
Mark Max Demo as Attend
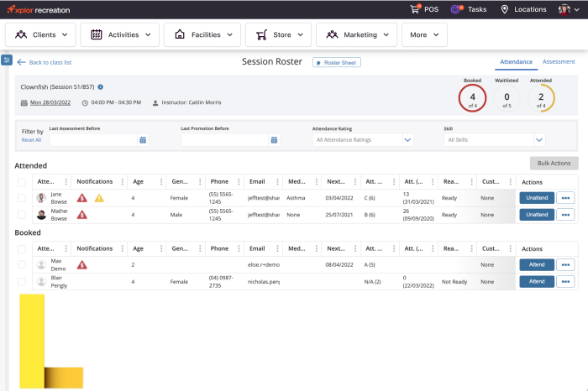click(537, 265)
